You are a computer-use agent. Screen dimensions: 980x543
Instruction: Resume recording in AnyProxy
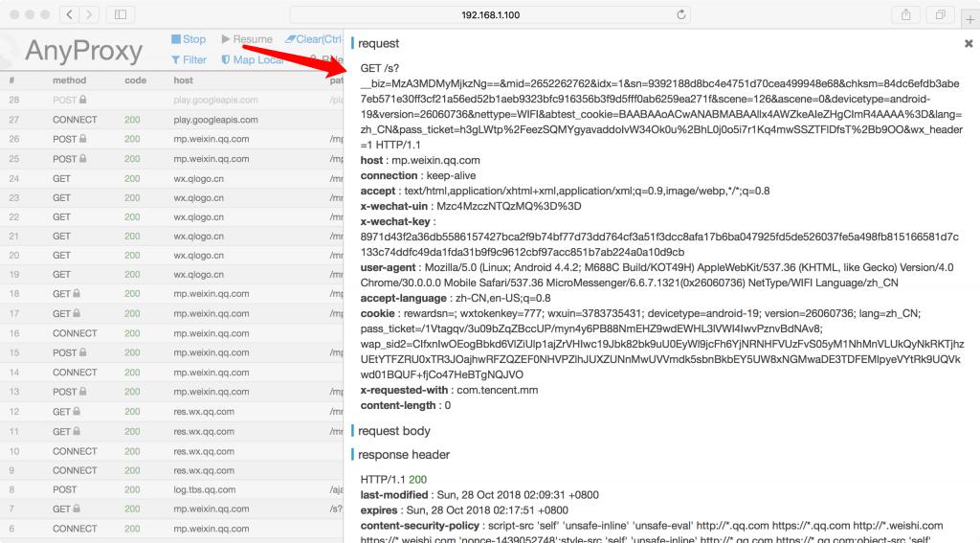[x=247, y=38]
